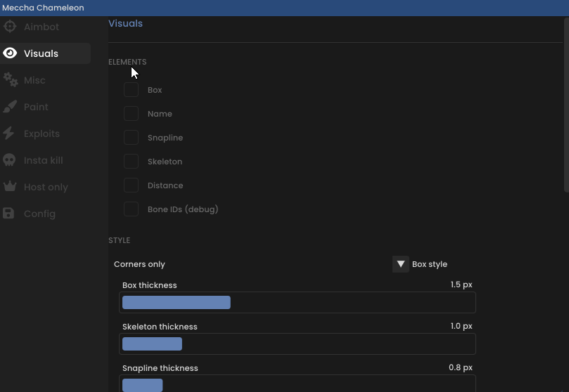Check the Bone IDs (debug) option
The width and height of the screenshot is (569, 392).
(x=131, y=209)
